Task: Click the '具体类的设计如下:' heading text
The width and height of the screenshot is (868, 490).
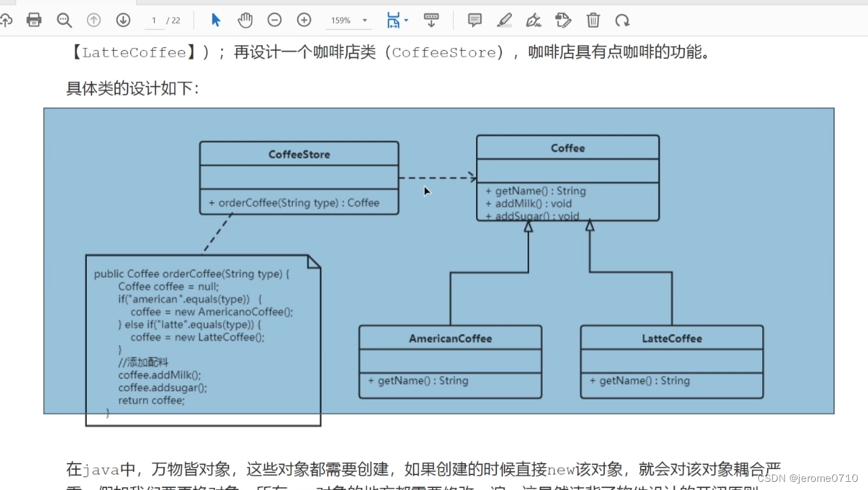Action: (133, 88)
